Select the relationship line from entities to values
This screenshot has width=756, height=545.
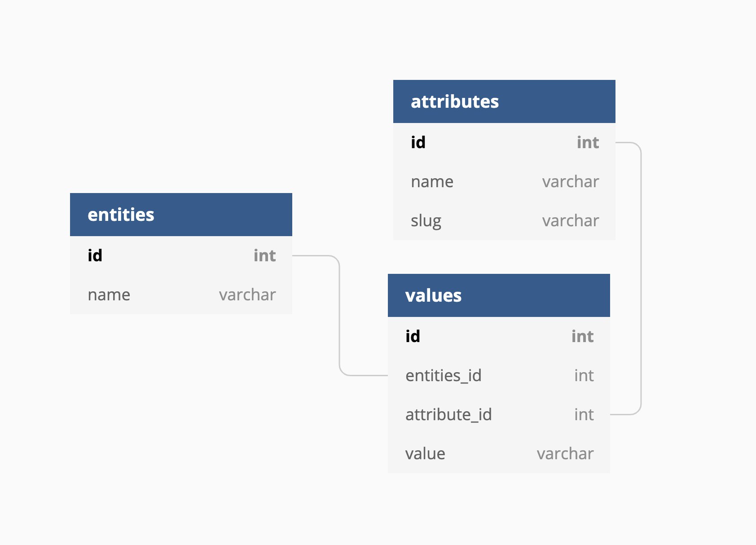[x=339, y=314]
